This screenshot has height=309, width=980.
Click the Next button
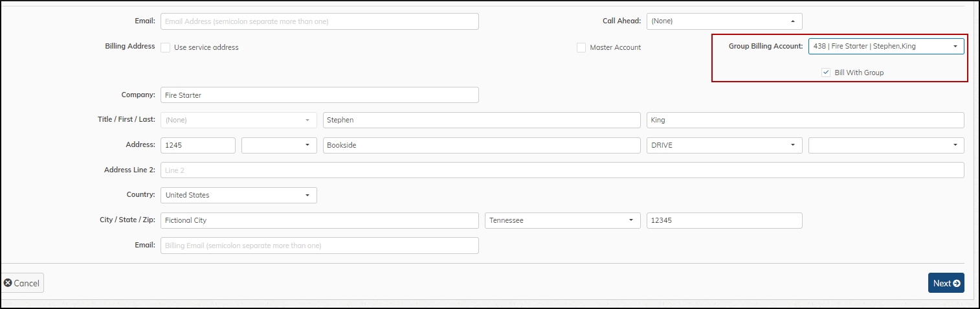[946, 283]
